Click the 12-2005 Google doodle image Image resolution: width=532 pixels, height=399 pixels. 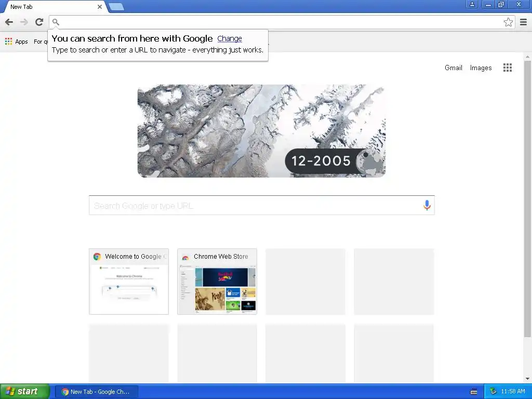coord(261,131)
